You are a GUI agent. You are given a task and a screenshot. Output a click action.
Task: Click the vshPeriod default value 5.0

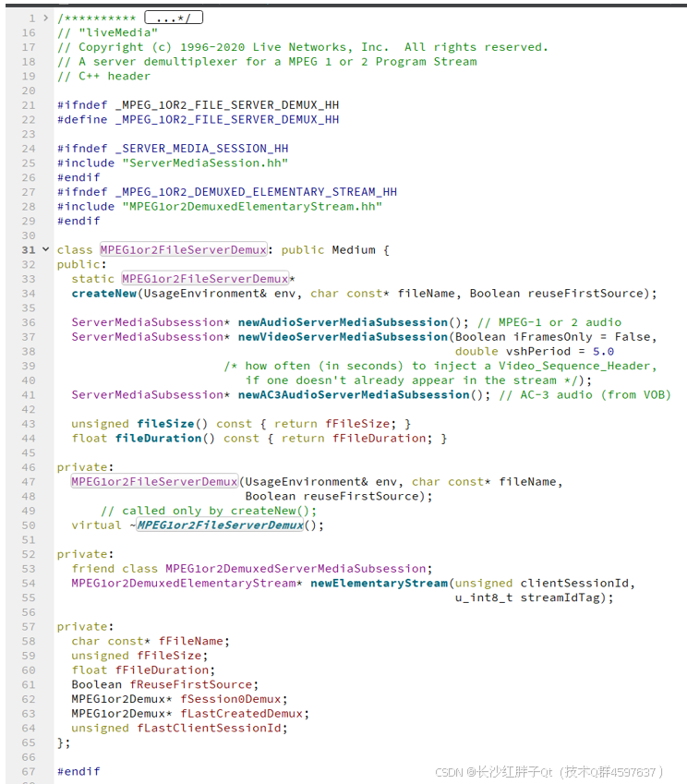click(x=604, y=352)
